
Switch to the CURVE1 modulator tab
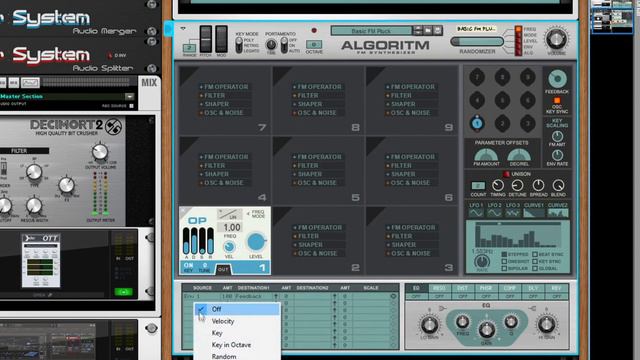(533, 210)
